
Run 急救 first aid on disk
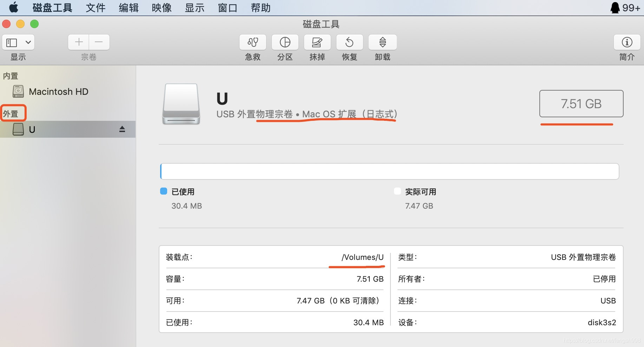click(x=253, y=42)
